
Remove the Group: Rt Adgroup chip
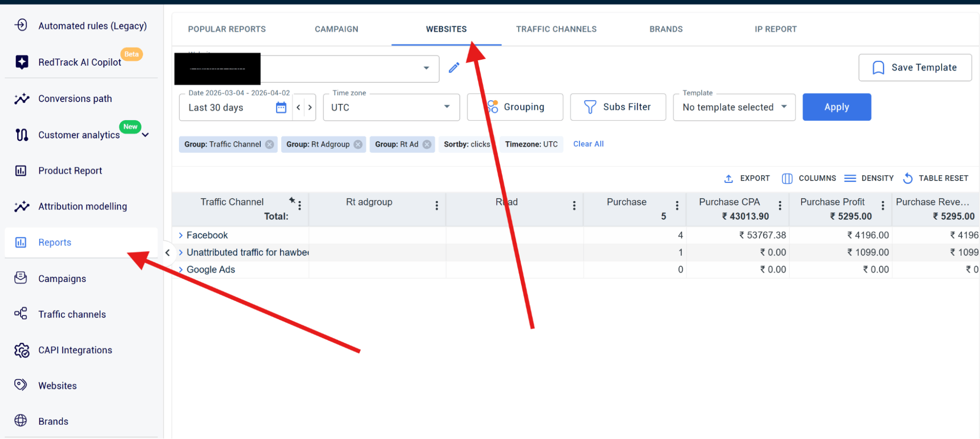[358, 144]
